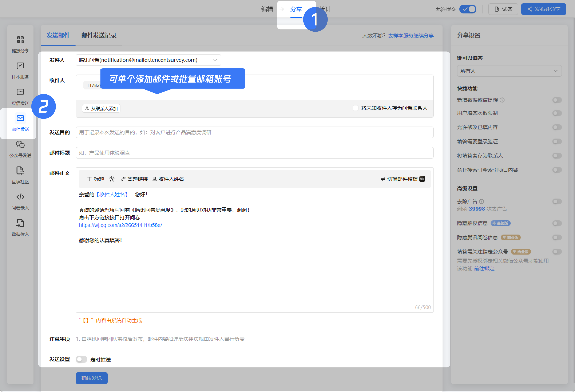Toggle the 允许提交 switch
The width and height of the screenshot is (575, 392).
[x=468, y=9]
